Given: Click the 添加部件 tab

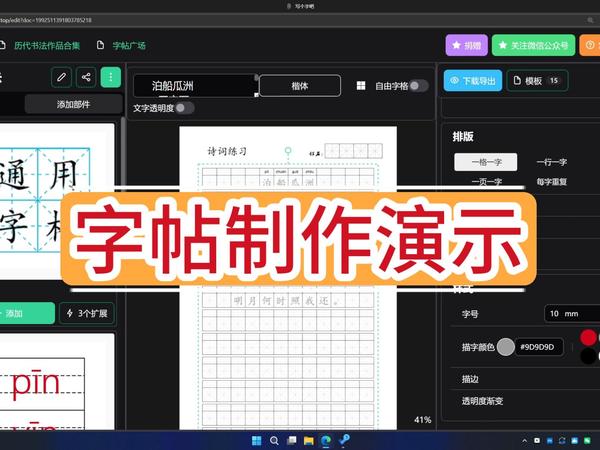Looking at the screenshot, I should 73,104.
